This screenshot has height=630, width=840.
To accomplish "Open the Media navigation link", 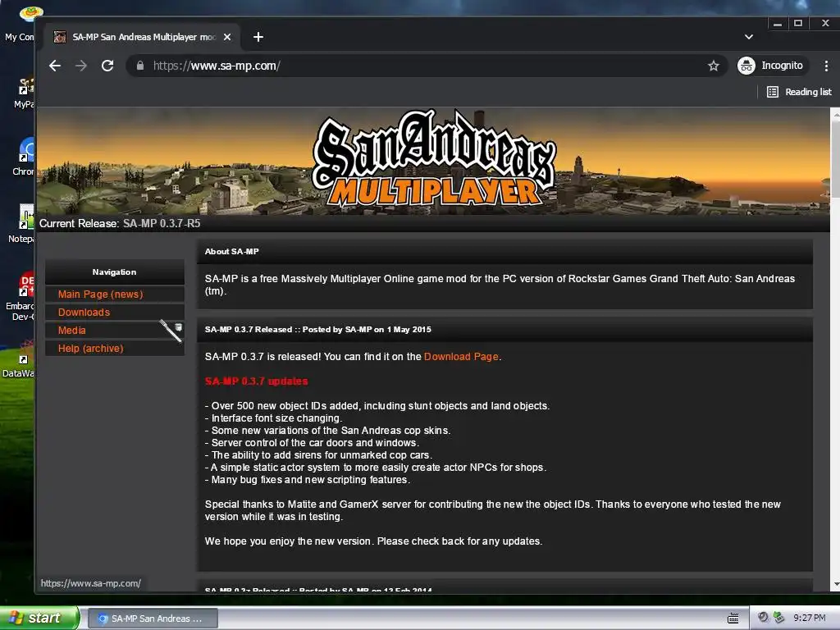I will click(72, 331).
